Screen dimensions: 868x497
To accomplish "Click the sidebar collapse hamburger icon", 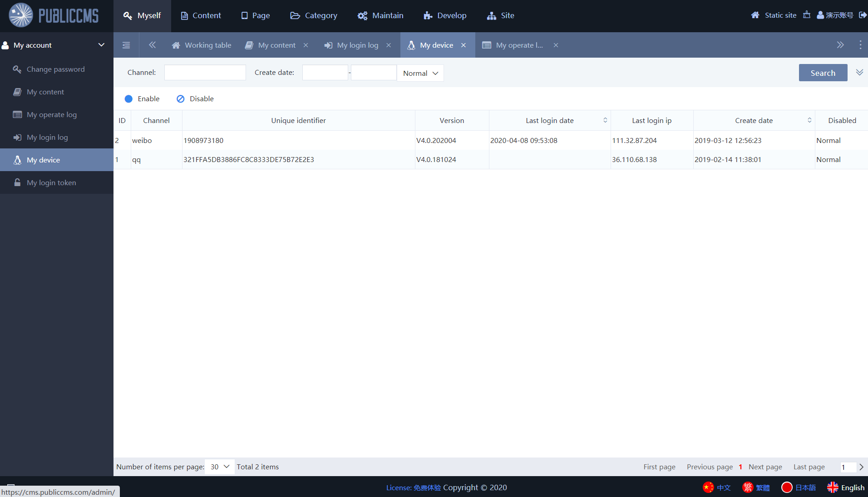I will pos(126,45).
